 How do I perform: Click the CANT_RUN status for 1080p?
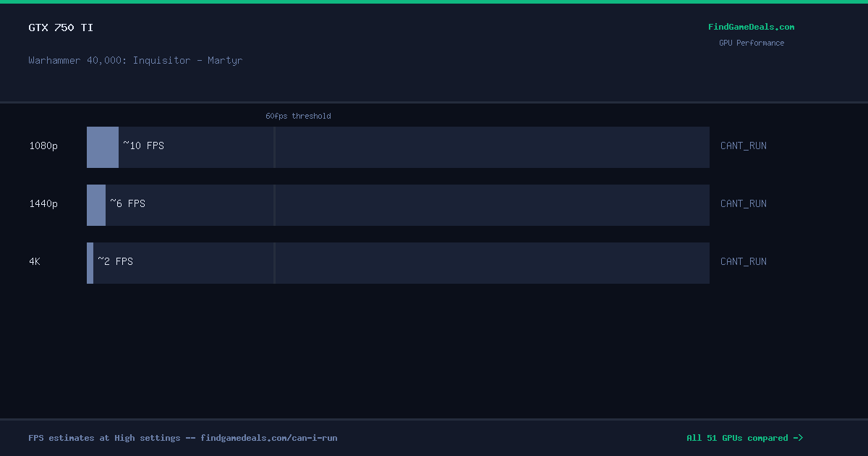tap(744, 145)
